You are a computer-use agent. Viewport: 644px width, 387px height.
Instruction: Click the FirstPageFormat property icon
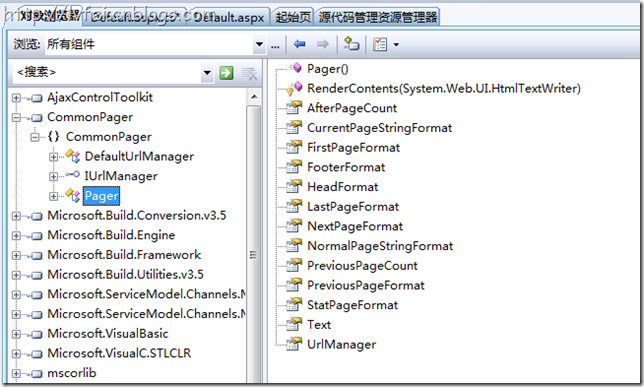pos(294,147)
